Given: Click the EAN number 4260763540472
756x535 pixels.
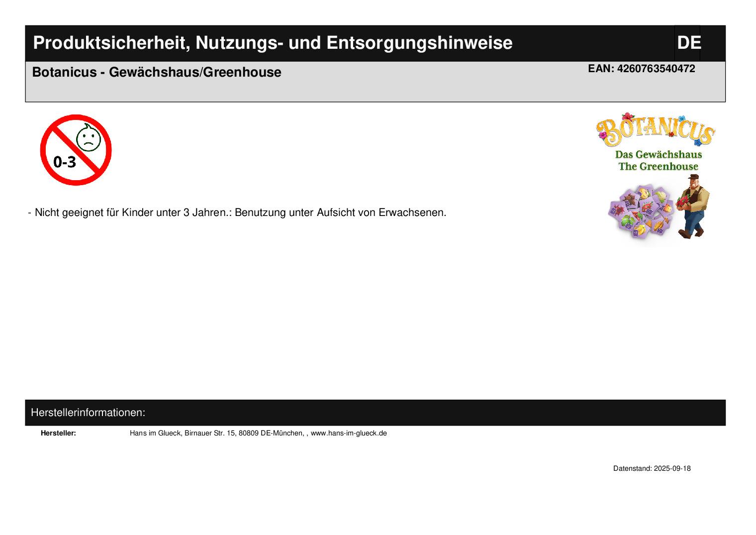Looking at the screenshot, I should [x=641, y=69].
